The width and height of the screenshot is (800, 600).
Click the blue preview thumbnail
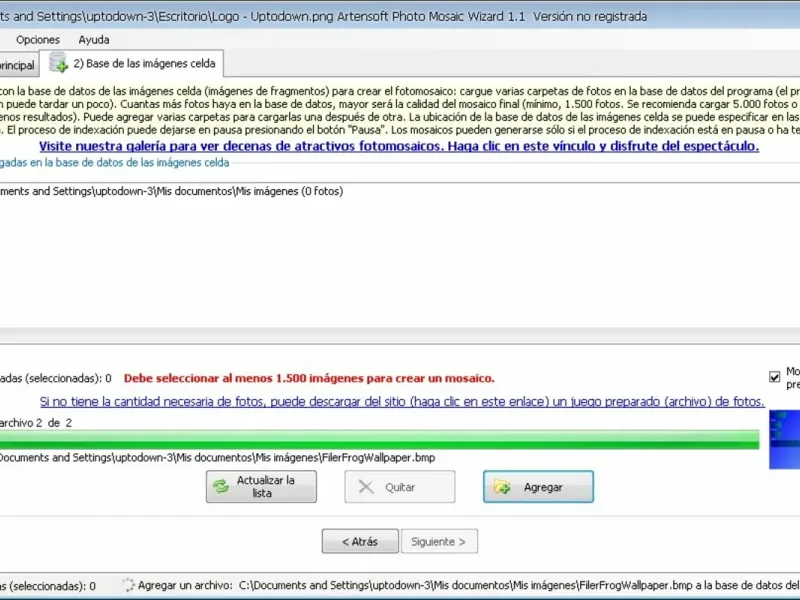coord(785,439)
